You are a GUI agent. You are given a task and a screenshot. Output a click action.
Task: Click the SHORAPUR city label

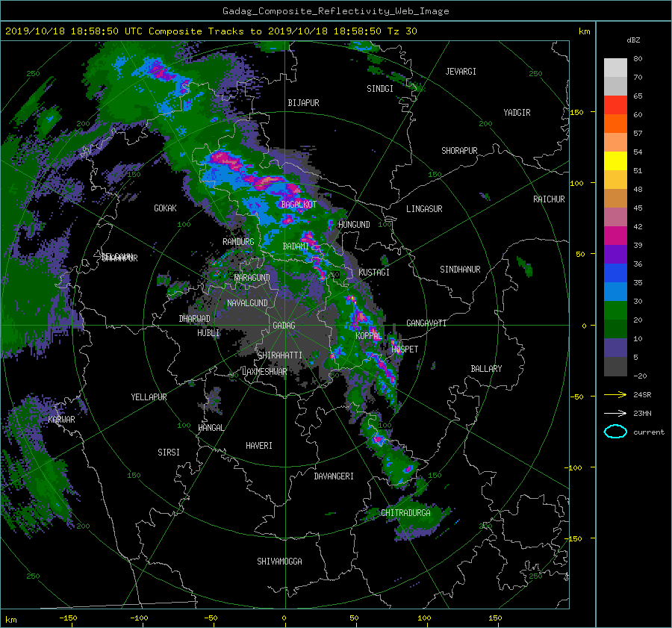(x=459, y=151)
